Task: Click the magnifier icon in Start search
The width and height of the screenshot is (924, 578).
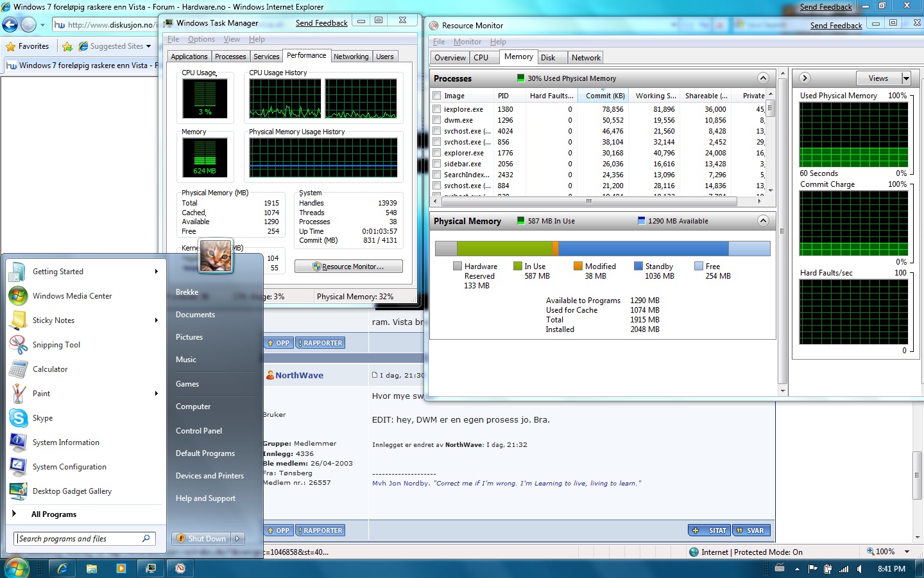Action: pyautogui.click(x=146, y=539)
